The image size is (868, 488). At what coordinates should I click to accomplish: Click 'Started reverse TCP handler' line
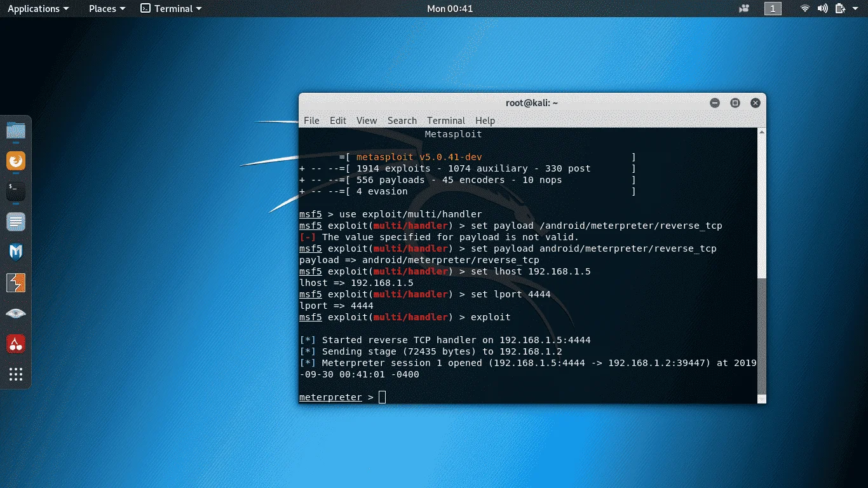(x=445, y=340)
